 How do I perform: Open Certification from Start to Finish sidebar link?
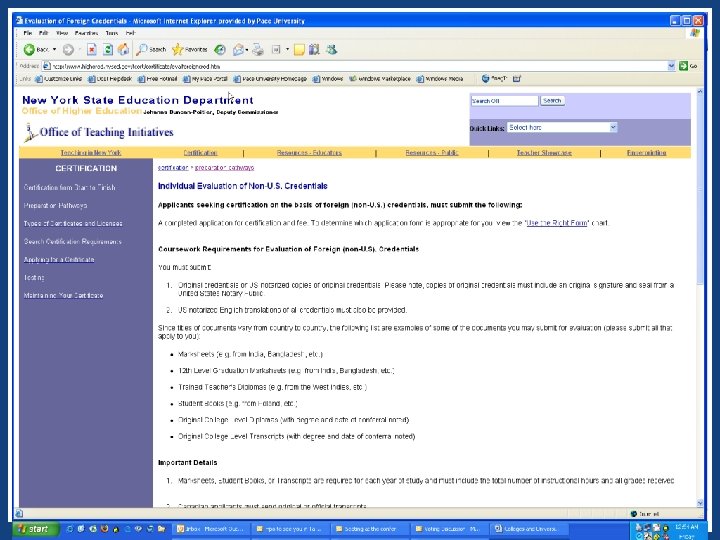69,187
